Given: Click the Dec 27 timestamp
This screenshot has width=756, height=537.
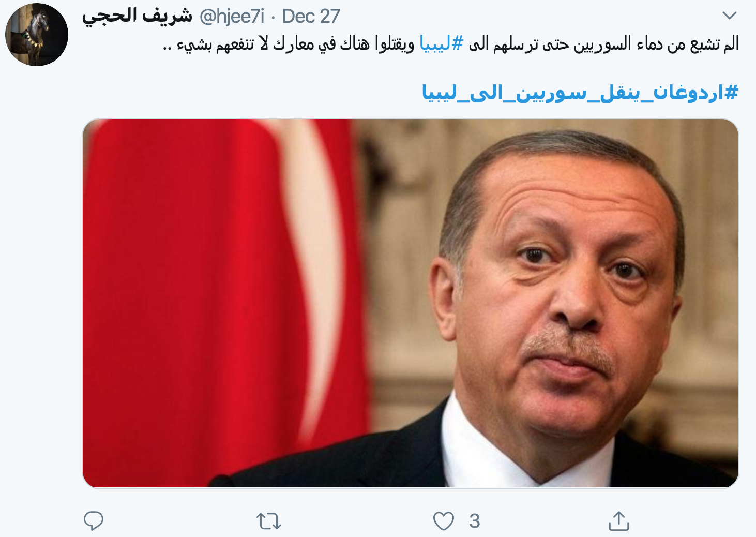Looking at the screenshot, I should pos(311,16).
